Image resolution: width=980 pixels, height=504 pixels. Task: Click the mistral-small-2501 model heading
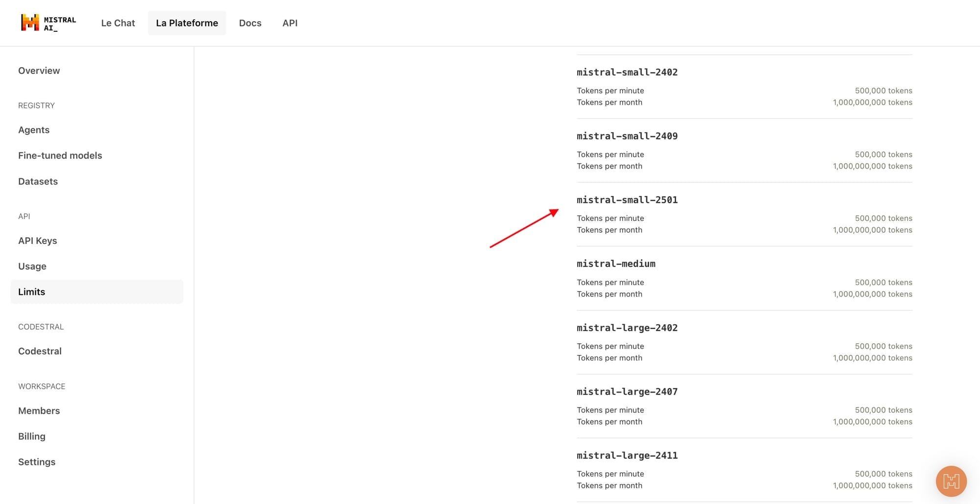pos(627,200)
